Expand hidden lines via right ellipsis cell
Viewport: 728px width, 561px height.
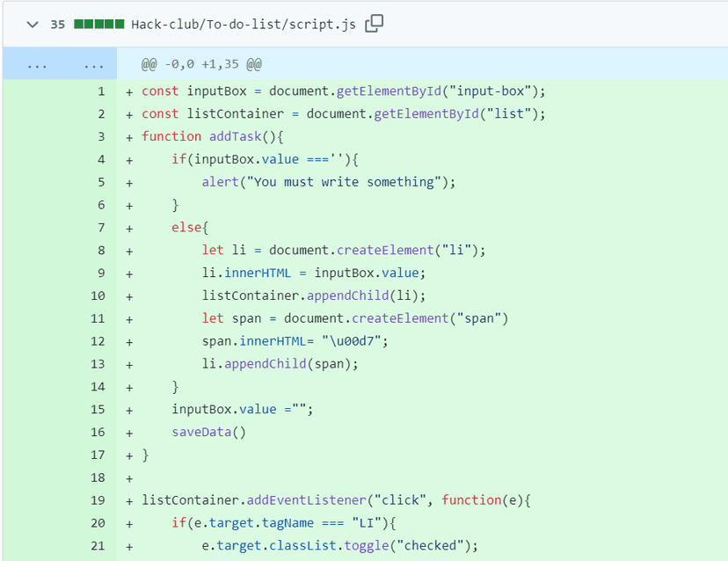pyautogui.click(x=93, y=64)
